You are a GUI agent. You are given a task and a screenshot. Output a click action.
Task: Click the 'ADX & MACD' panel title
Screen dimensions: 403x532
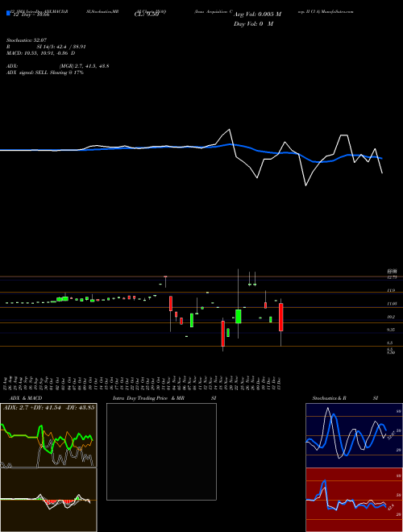tap(26, 398)
